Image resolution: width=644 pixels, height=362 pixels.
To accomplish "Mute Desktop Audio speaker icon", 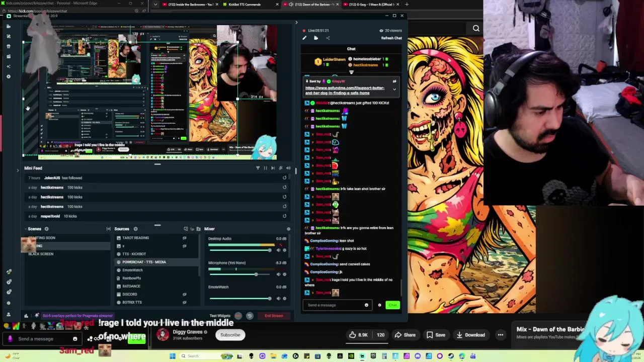I will (x=278, y=250).
